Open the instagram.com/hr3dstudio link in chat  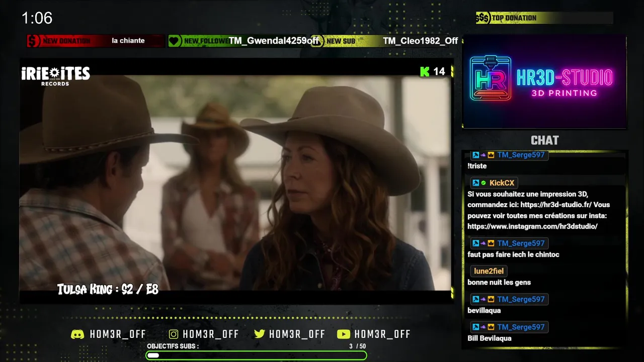tap(532, 226)
